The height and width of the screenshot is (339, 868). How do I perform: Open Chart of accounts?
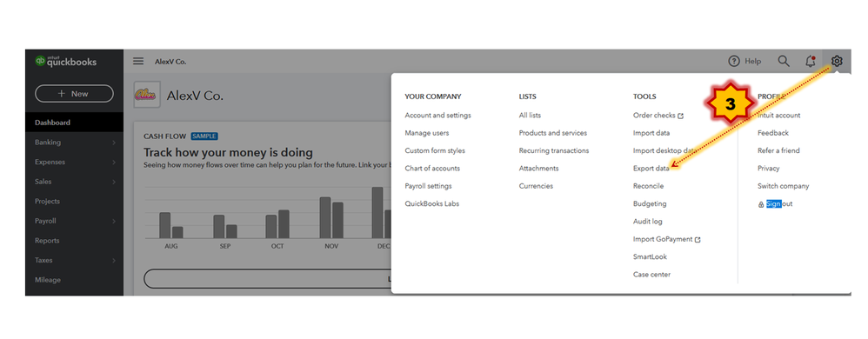[x=432, y=168]
